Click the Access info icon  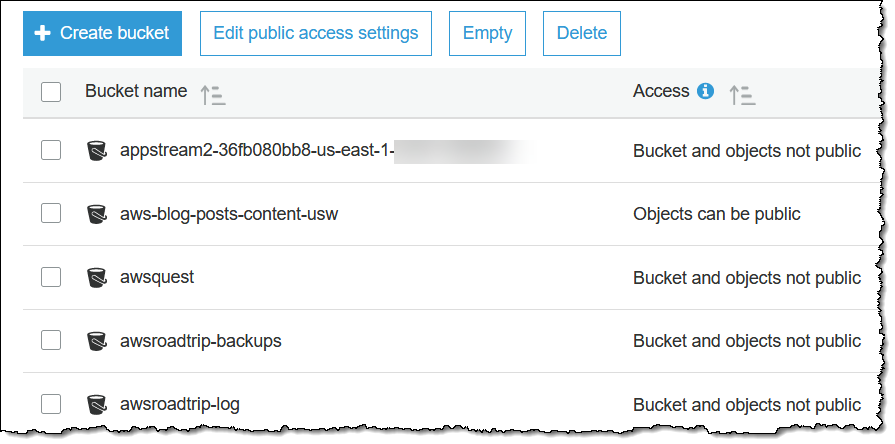point(705,91)
